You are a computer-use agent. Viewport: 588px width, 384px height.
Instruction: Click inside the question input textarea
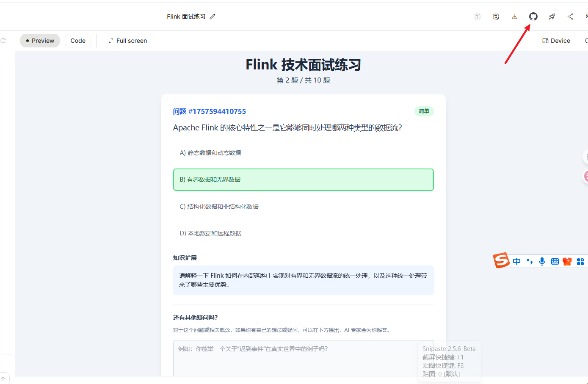pos(303,358)
